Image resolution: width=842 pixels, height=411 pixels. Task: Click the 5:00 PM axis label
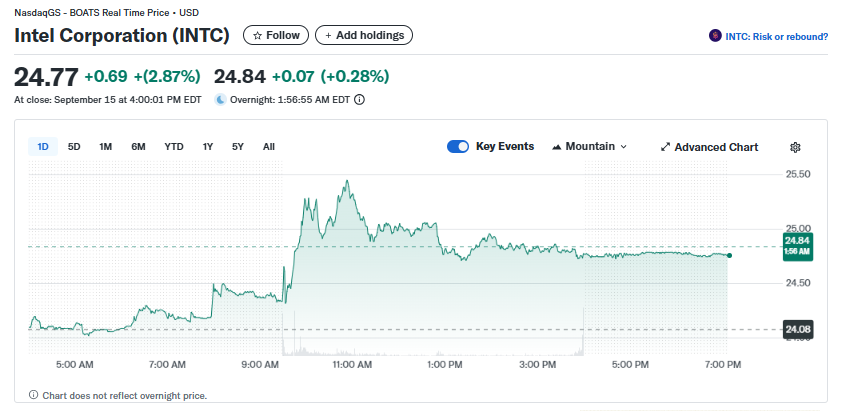click(x=630, y=365)
